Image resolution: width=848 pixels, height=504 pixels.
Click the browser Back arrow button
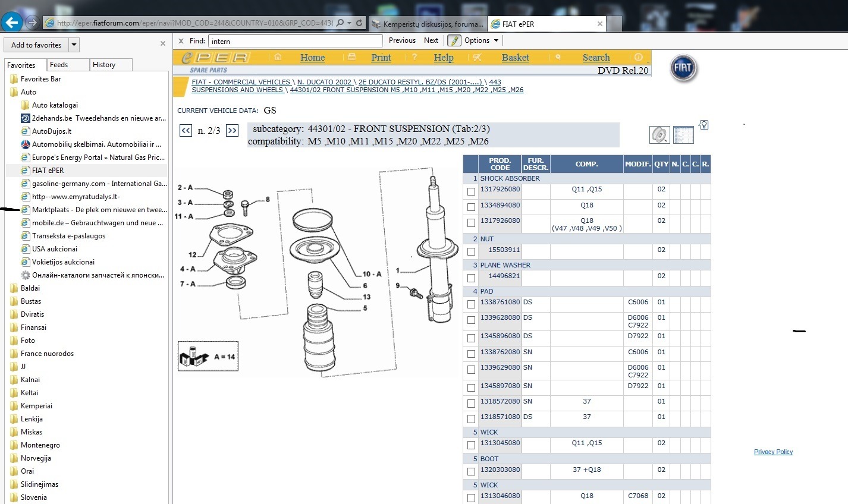coord(12,23)
